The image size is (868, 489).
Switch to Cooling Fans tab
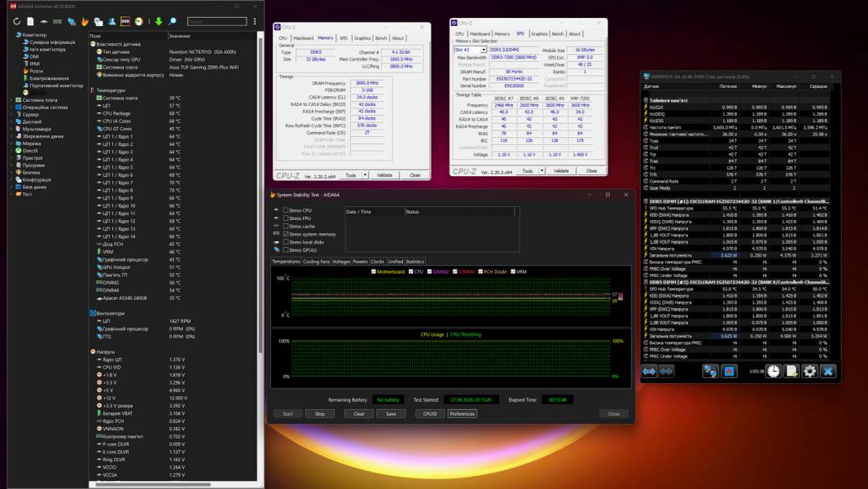(316, 262)
